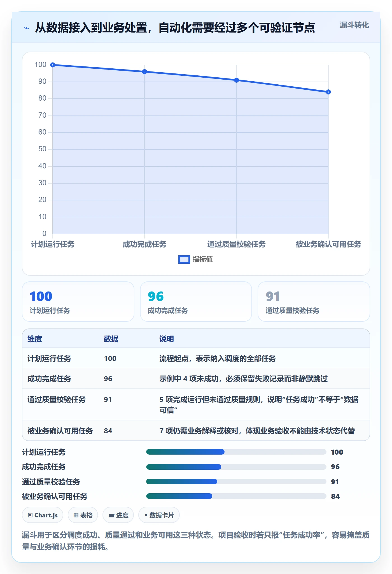Click the chart point for 成功完成任务
The height and width of the screenshot is (574, 392).
pos(144,72)
